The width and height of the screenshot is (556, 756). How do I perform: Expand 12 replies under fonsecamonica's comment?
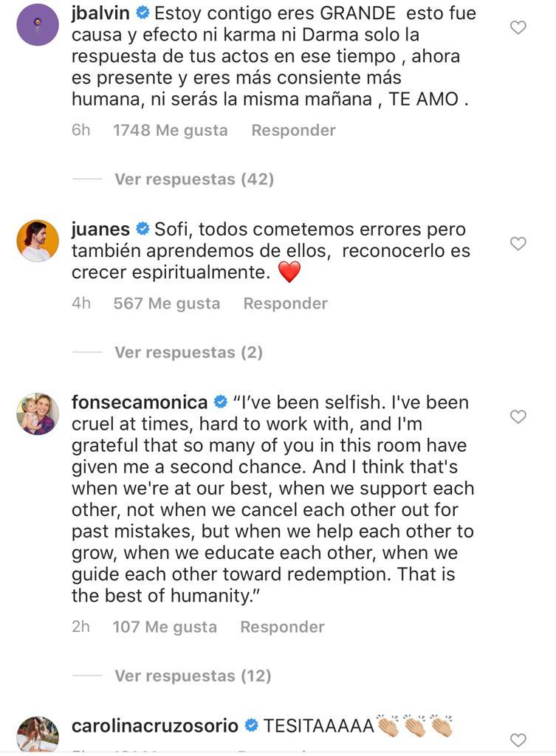tap(193, 676)
